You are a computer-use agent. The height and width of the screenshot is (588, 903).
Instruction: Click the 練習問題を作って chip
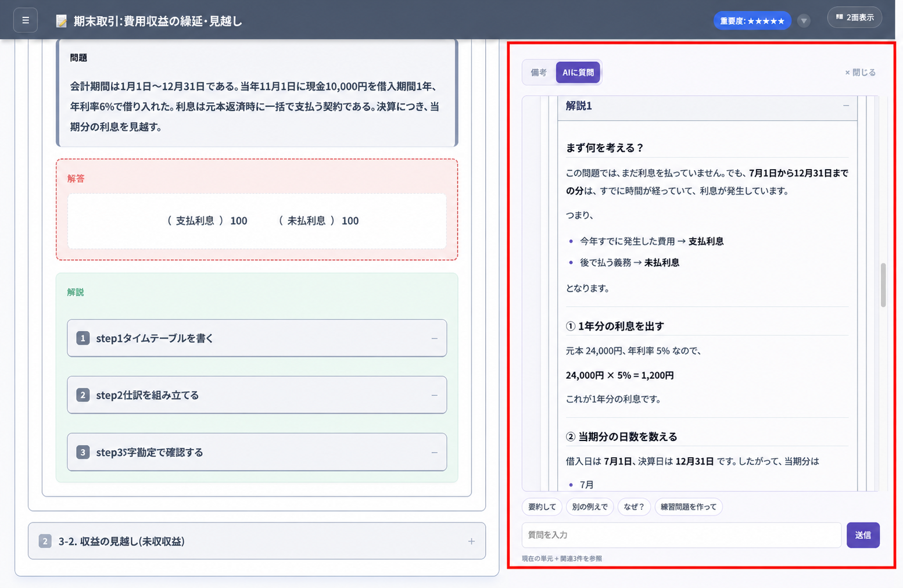pos(689,507)
